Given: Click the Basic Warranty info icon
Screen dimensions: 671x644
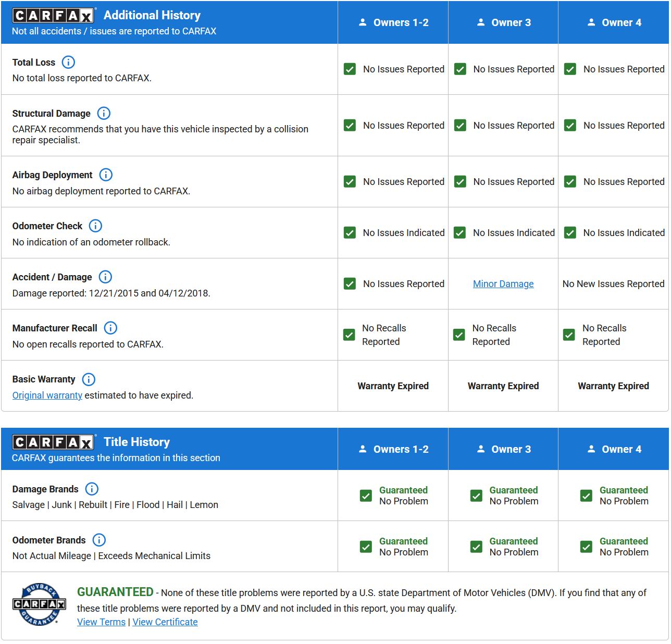Looking at the screenshot, I should 89,379.
